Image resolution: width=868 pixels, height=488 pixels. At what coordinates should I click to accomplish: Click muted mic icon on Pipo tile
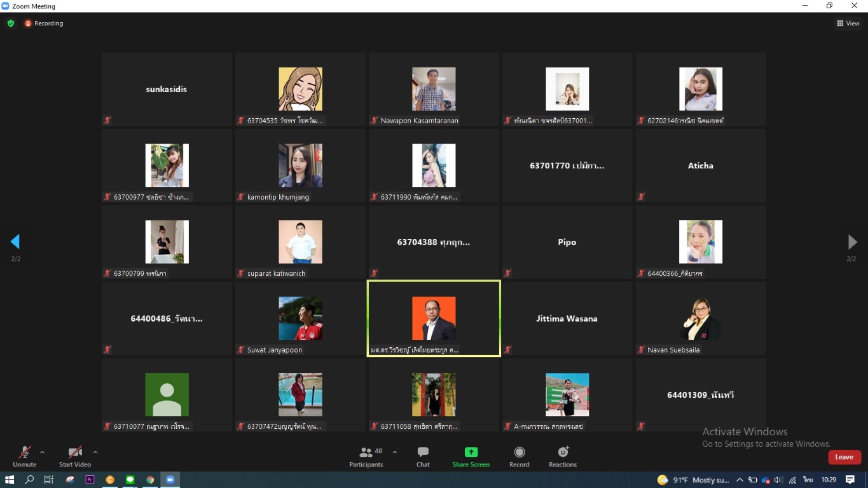507,273
